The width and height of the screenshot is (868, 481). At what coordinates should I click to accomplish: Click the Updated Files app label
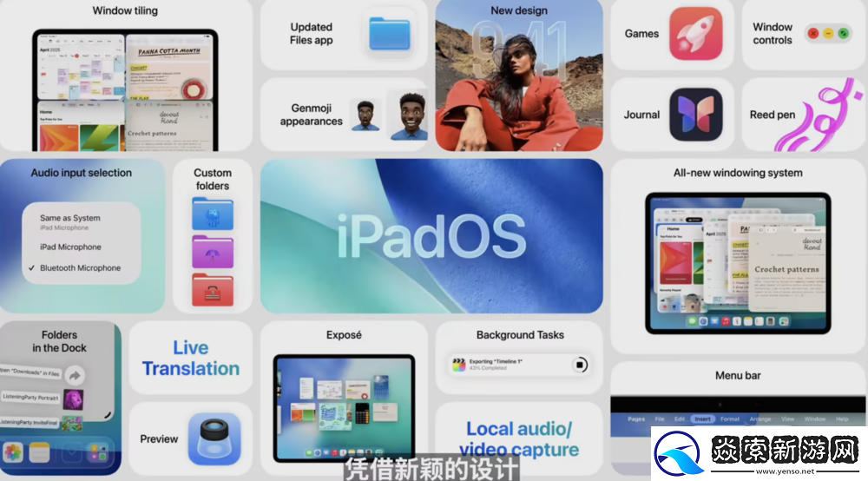pyautogui.click(x=311, y=34)
